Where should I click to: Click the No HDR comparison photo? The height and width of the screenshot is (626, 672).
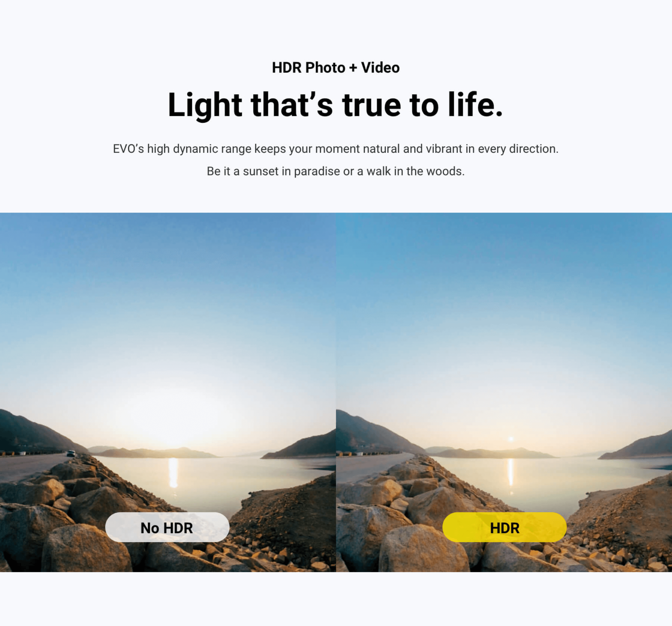coord(168,393)
